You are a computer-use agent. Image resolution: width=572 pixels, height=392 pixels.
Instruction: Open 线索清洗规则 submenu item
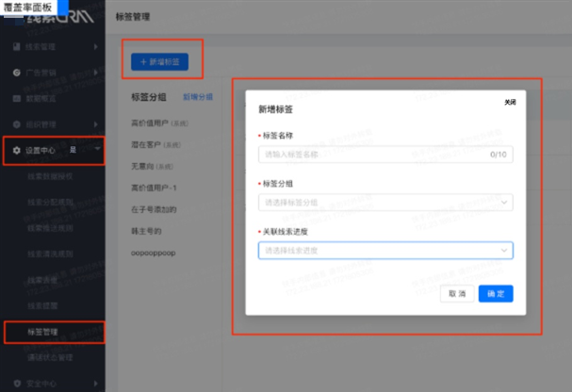pos(50,254)
